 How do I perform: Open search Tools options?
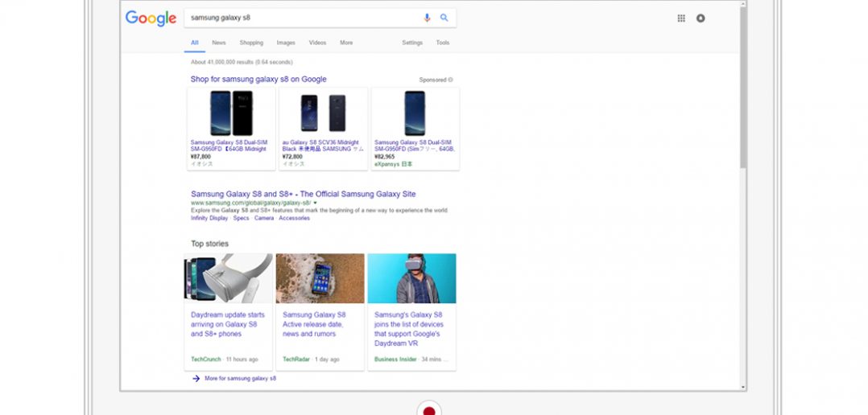tap(442, 43)
